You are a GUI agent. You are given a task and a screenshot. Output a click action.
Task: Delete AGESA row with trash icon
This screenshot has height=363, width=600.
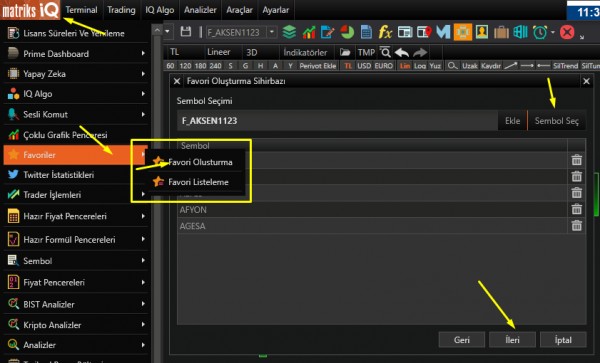coord(577,226)
